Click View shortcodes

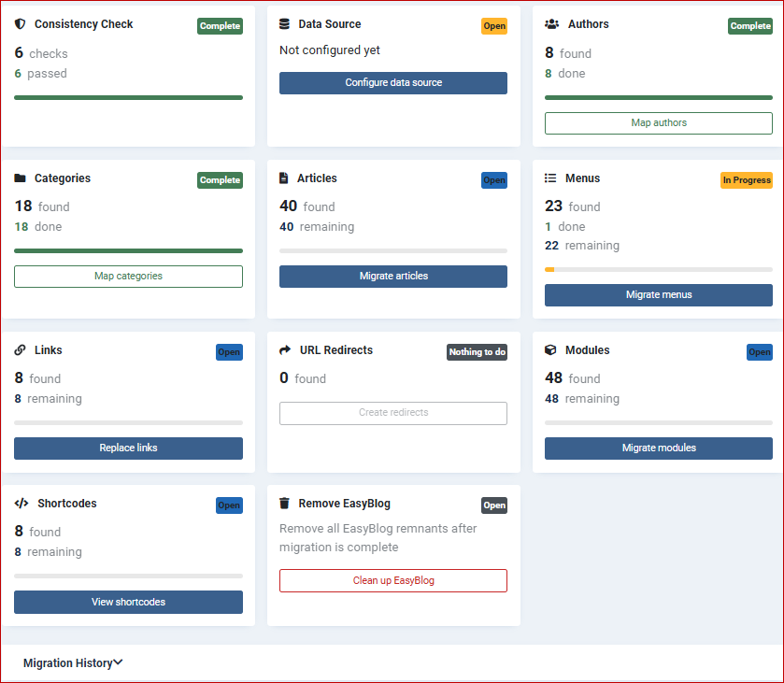(x=128, y=602)
